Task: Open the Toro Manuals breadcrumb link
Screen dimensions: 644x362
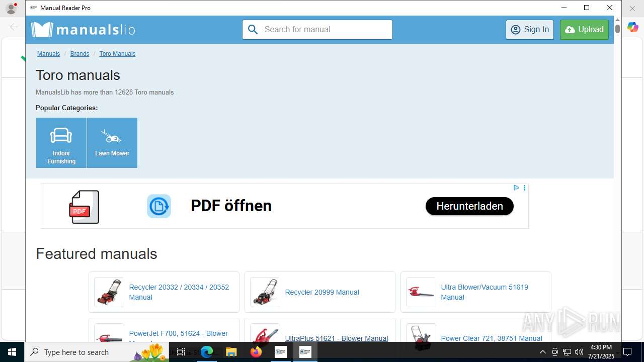Action: pos(117,54)
